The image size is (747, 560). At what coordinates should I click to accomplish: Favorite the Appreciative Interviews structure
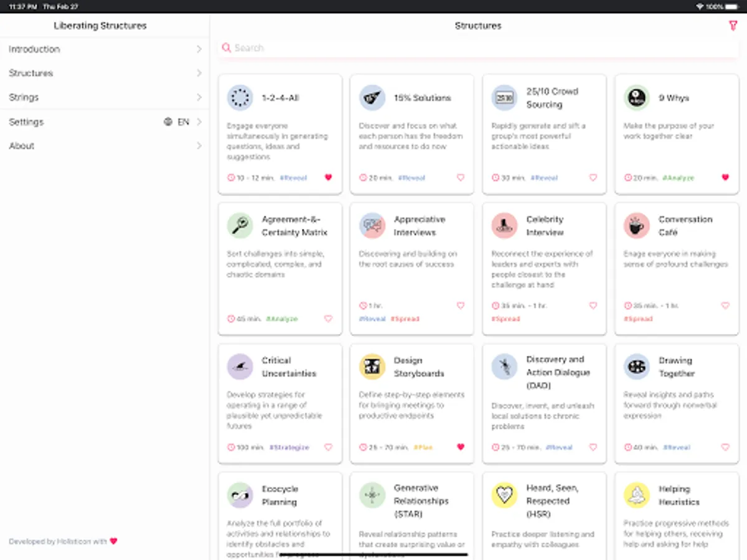(x=461, y=306)
